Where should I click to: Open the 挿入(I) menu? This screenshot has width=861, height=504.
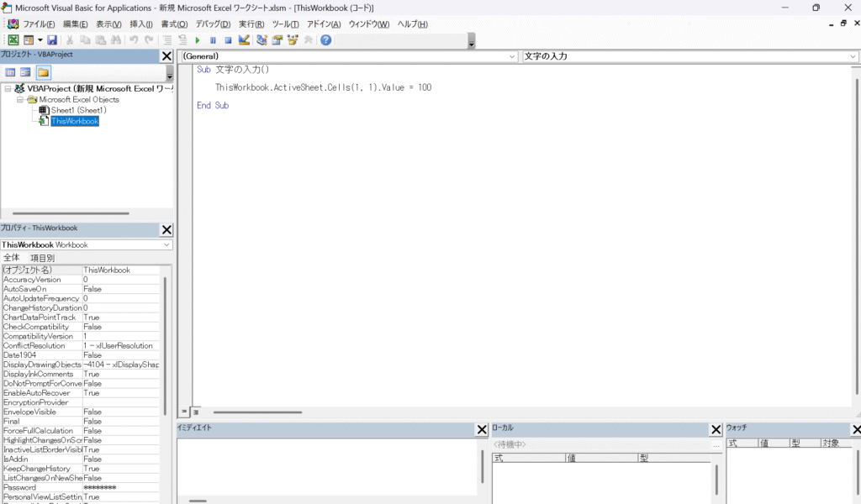click(141, 24)
